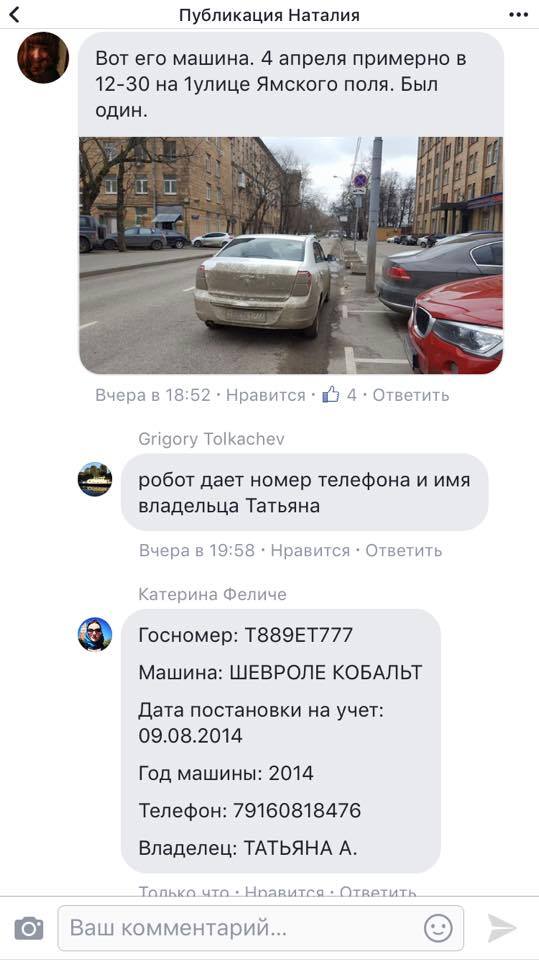Tap the send arrow icon
The height and width of the screenshot is (960, 539).
pyautogui.click(x=502, y=928)
